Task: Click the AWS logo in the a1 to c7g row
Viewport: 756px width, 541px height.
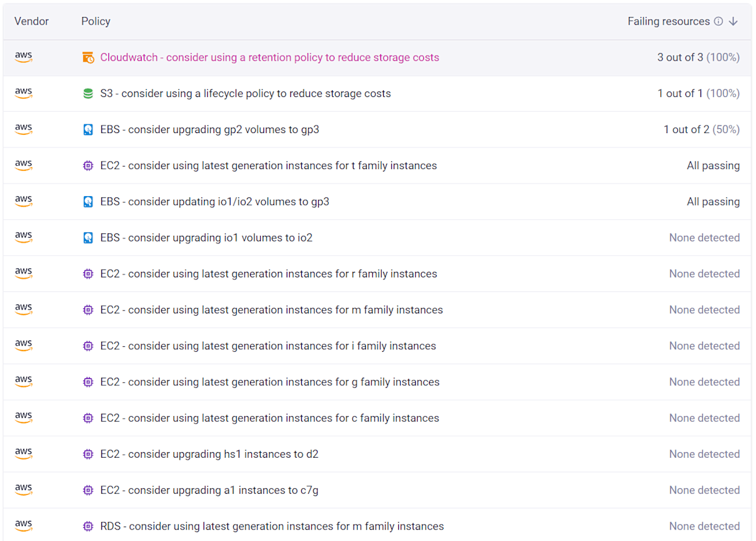Action: pos(23,489)
